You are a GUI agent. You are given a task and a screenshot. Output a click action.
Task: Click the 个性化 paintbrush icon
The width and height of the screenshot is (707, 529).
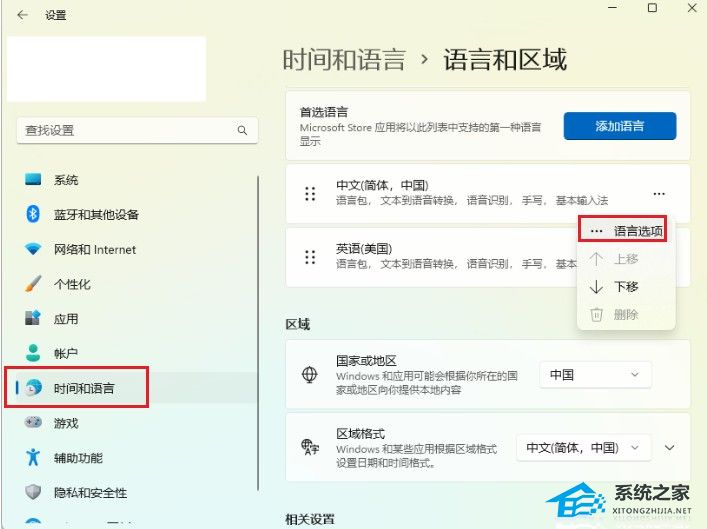pos(33,284)
